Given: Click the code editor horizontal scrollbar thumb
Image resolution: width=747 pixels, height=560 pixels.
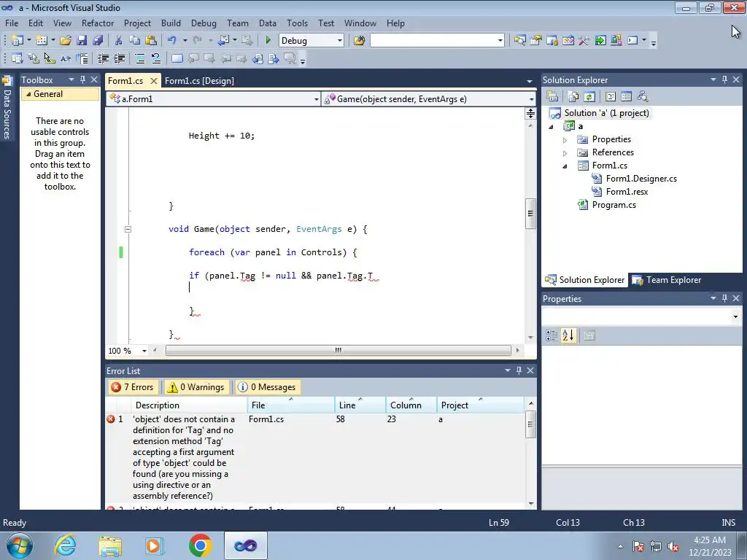Looking at the screenshot, I should (338, 351).
